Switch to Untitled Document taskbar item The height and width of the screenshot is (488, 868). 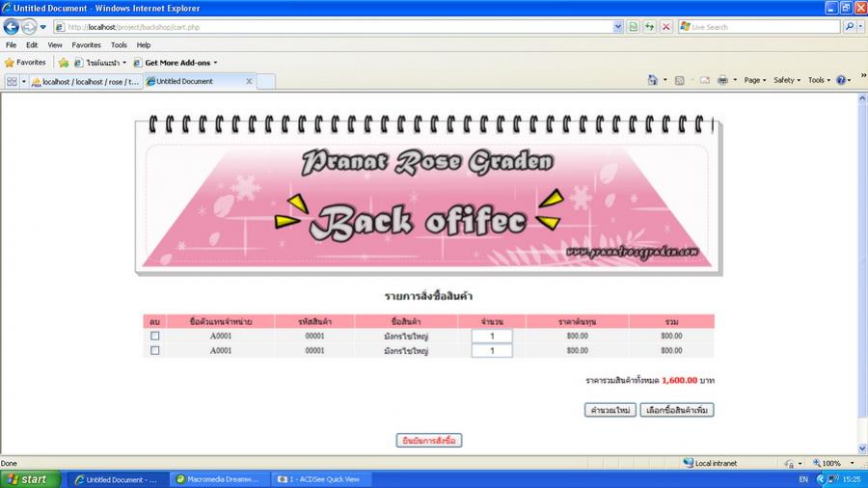coord(117,479)
